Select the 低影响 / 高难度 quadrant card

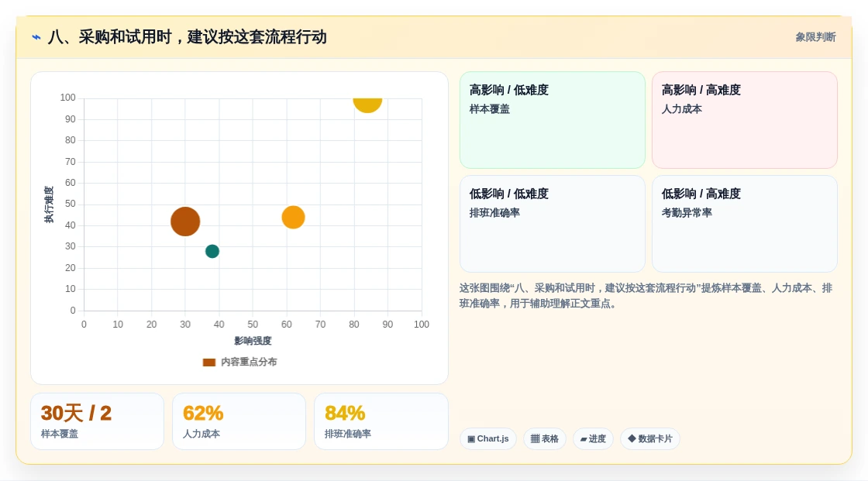745,224
